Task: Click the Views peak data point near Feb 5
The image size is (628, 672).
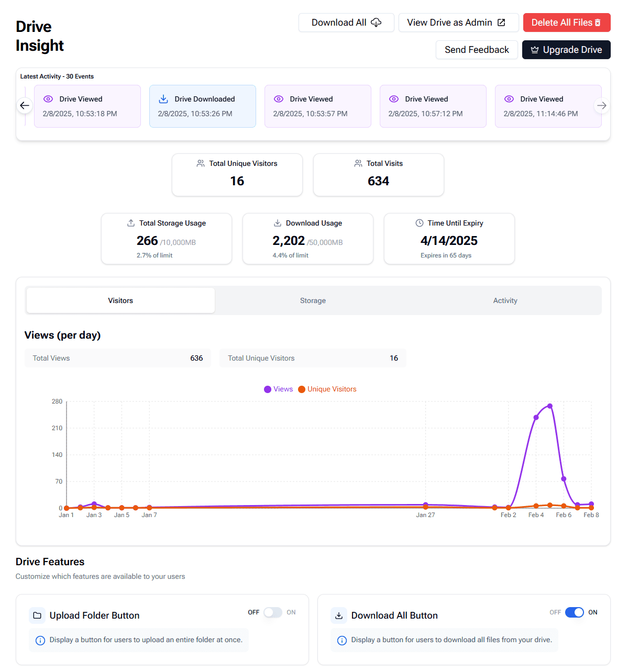Action: 550,406
